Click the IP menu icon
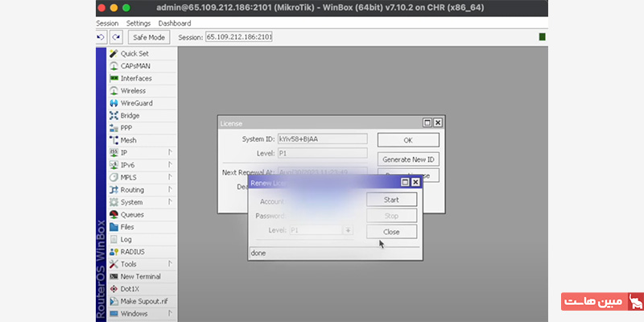The image size is (644, 322). pyautogui.click(x=114, y=152)
